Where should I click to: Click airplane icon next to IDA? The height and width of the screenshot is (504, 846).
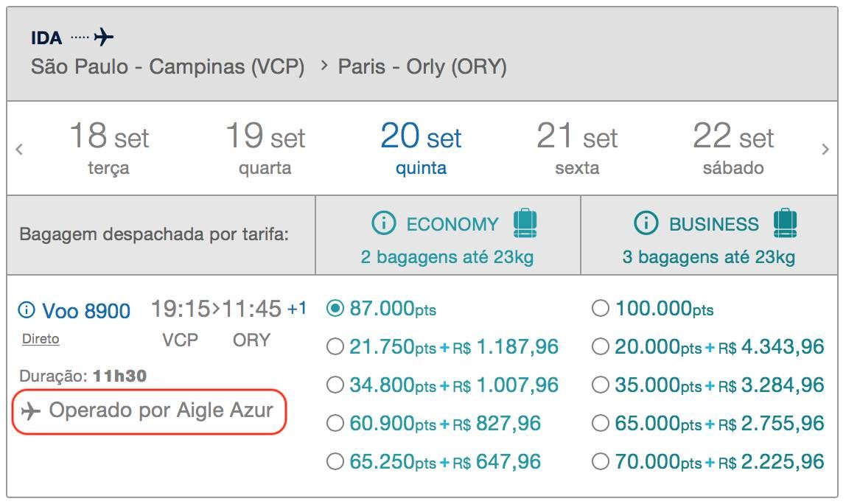point(104,38)
